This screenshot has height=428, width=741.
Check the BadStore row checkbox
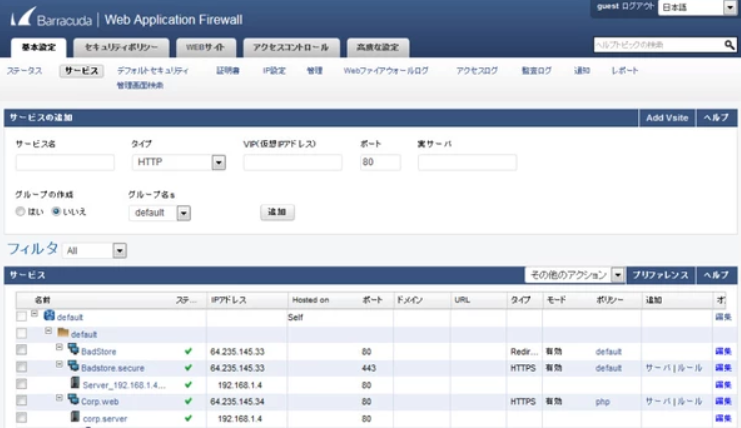[21, 350]
